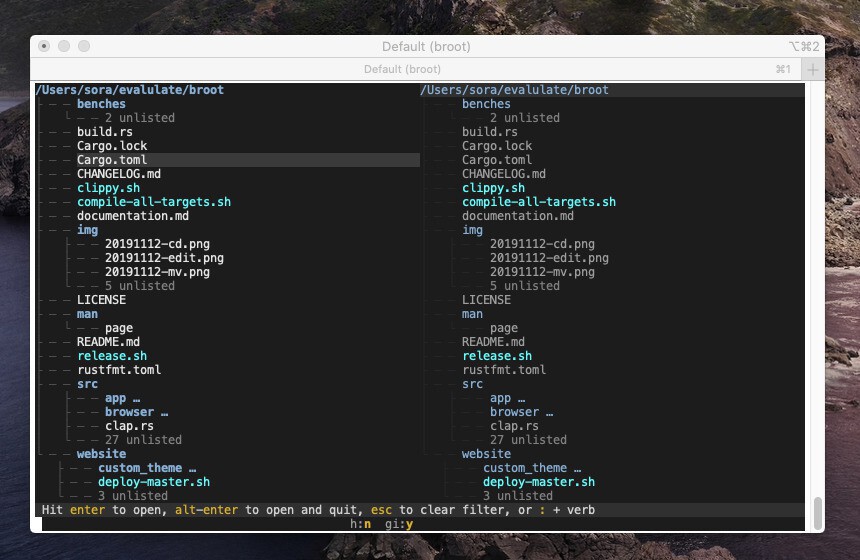
Task: Select CHANGELOG.md in the left pane
Action: [119, 174]
